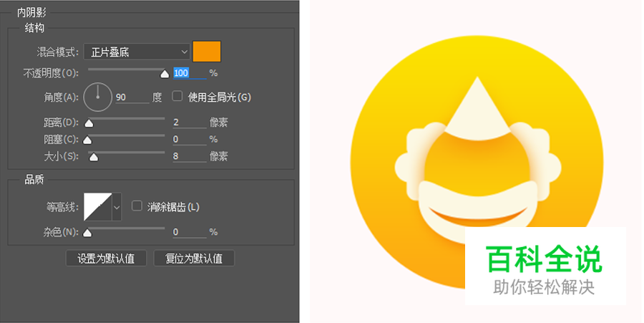Enable the 消除锯齿 anti-alias checkbox

click(137, 206)
